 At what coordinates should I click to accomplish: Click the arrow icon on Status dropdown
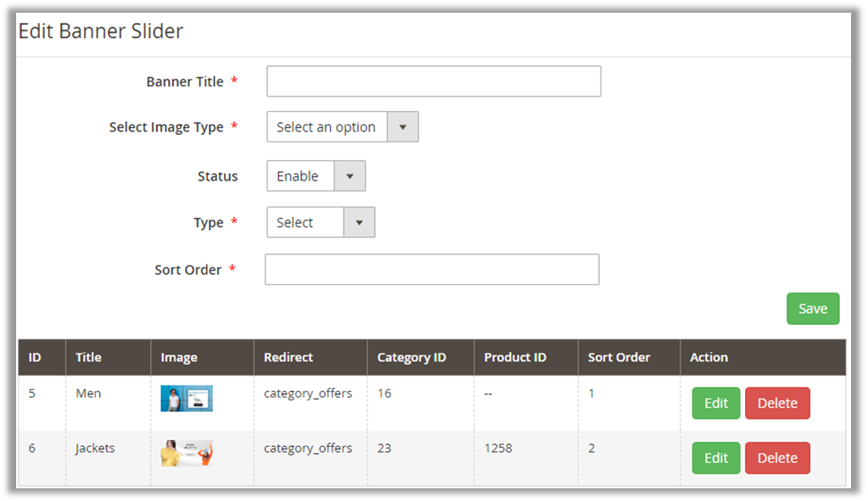pos(350,176)
